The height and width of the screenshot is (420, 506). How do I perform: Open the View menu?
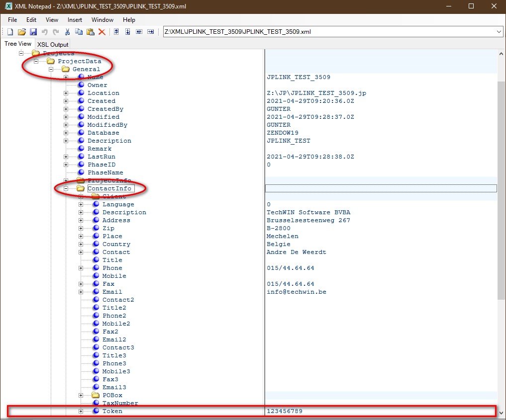(52, 20)
